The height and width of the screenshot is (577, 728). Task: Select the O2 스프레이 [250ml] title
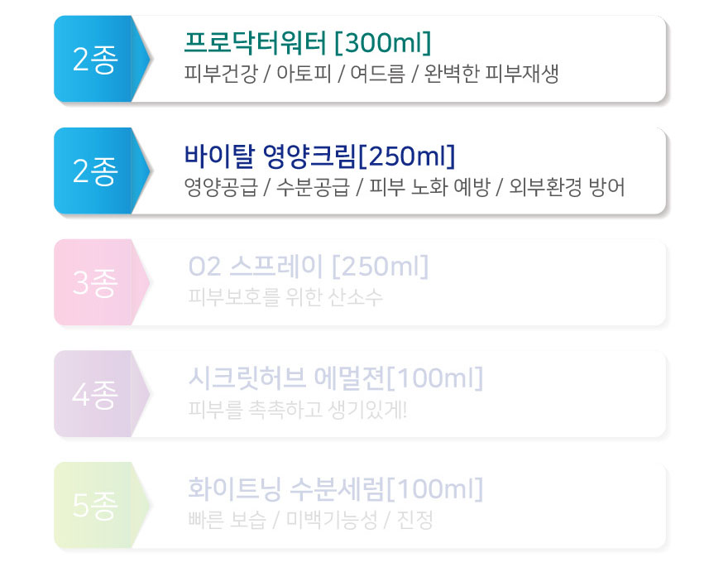[309, 267]
